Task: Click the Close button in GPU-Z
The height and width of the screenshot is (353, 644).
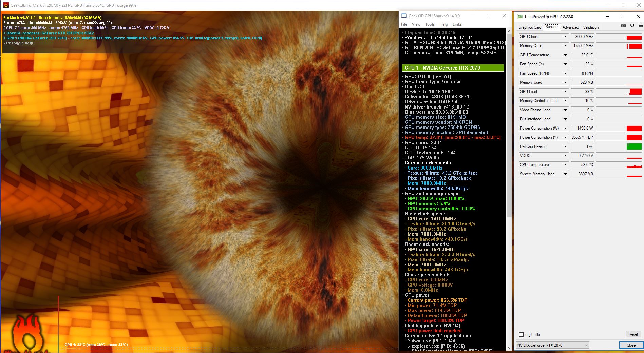Action: (631, 345)
